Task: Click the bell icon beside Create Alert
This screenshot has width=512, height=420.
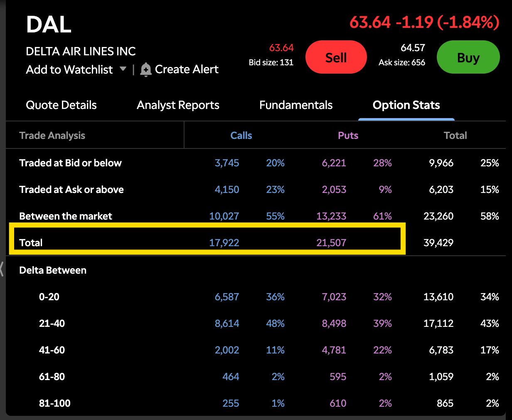Action: (x=145, y=70)
